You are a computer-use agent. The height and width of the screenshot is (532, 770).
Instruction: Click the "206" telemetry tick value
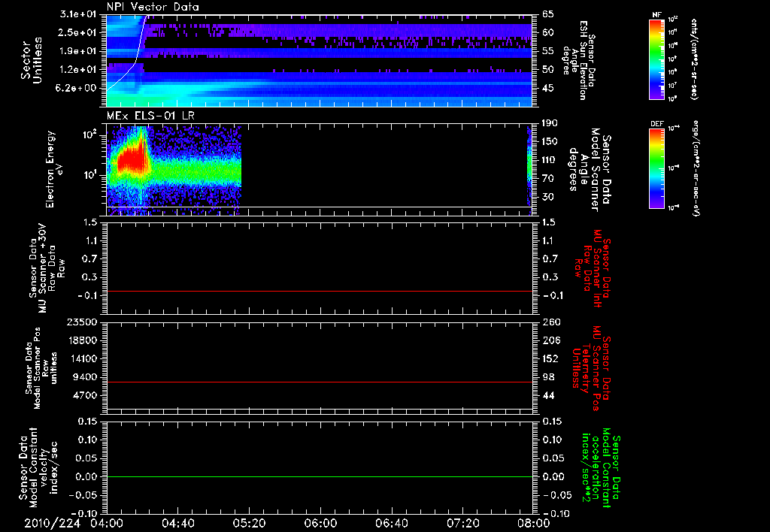pos(550,340)
